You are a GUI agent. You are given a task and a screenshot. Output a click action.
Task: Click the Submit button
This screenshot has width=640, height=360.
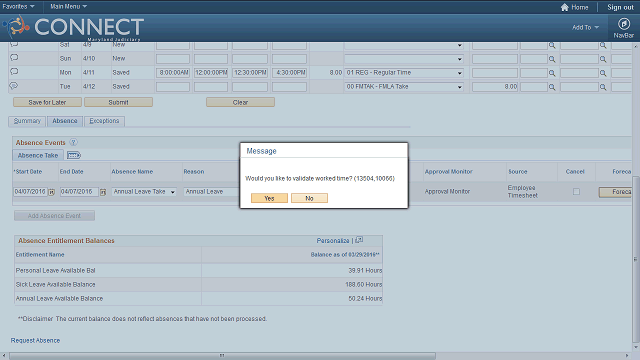point(118,102)
